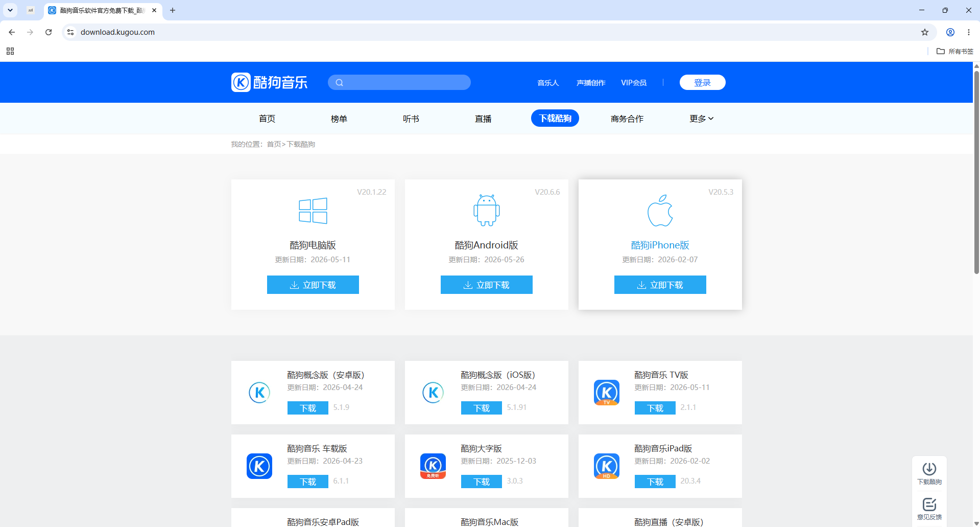Click the floating 下载酷狗 sidebar icon

pos(929,473)
